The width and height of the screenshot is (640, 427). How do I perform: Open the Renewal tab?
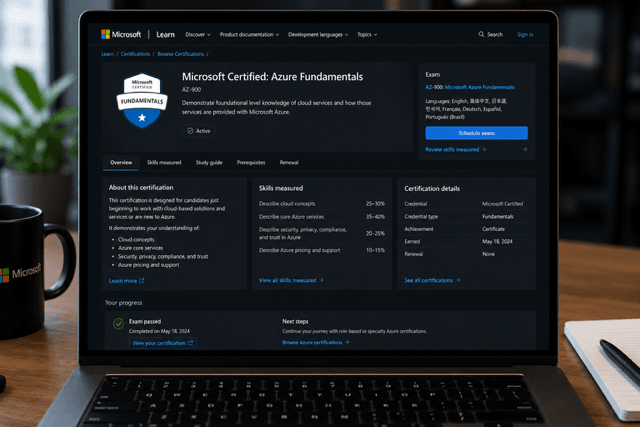289,162
